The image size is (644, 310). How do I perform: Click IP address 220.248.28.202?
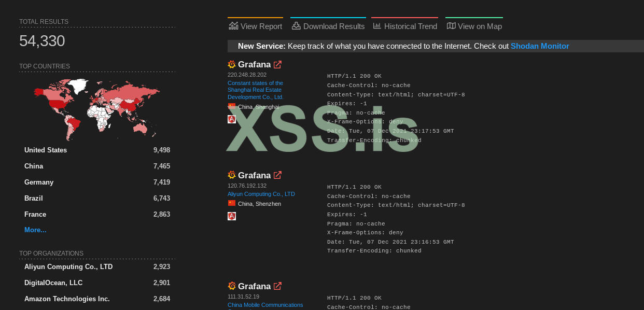[x=247, y=75]
